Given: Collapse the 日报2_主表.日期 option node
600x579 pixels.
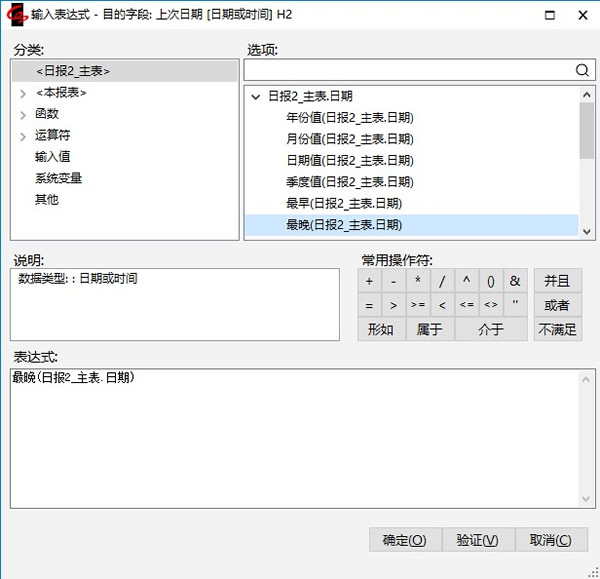Looking at the screenshot, I should pyautogui.click(x=255, y=97).
